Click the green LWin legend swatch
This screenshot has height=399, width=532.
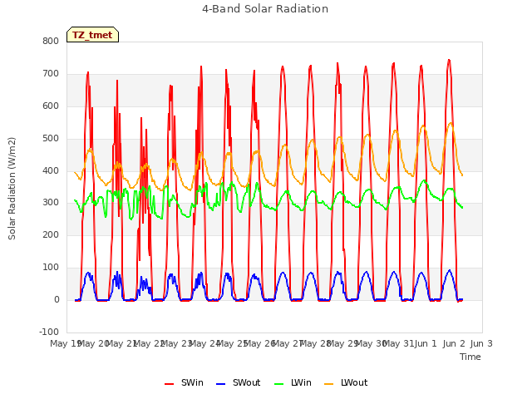pos(278,384)
